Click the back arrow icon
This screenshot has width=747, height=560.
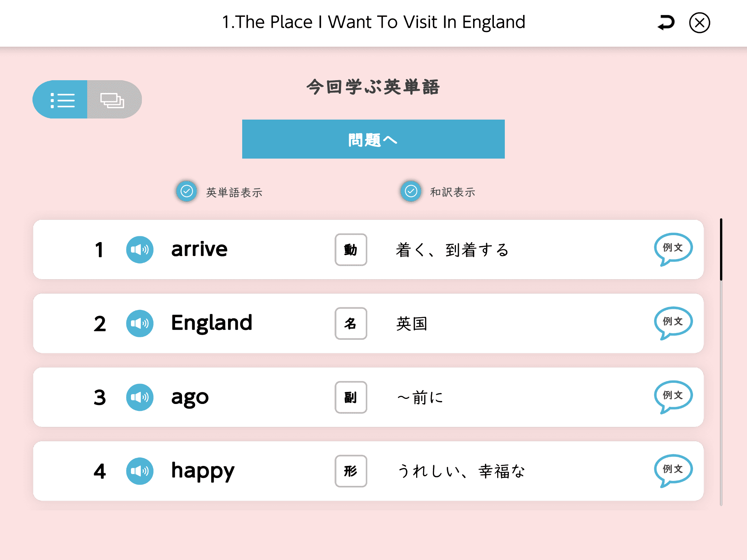[x=666, y=23]
